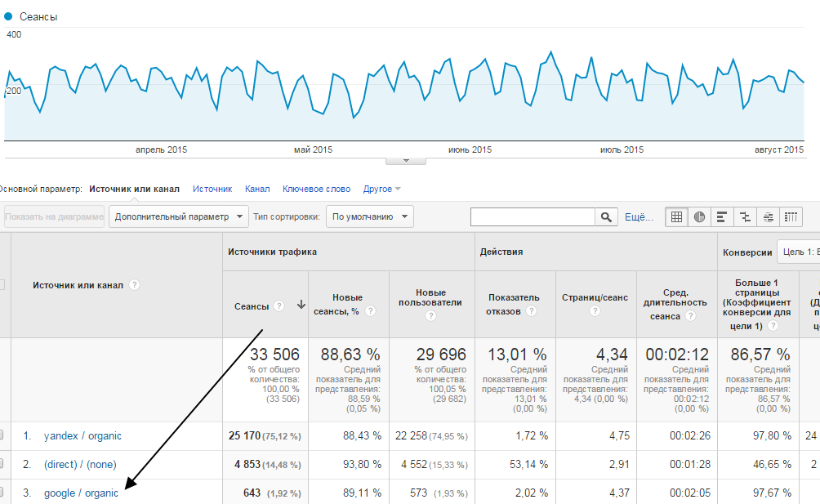The width and height of the screenshot is (820, 504).
Task: Toggle checkbox for yandex / organic row
Action: (x=2, y=436)
